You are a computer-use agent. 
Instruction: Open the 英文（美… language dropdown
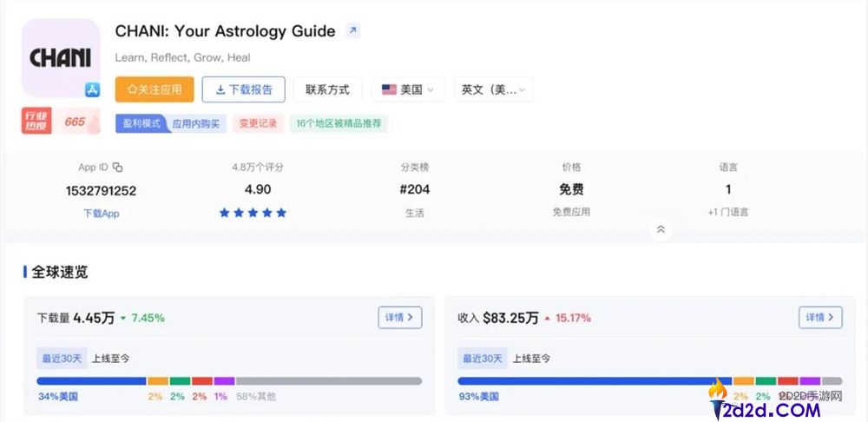pos(494,89)
